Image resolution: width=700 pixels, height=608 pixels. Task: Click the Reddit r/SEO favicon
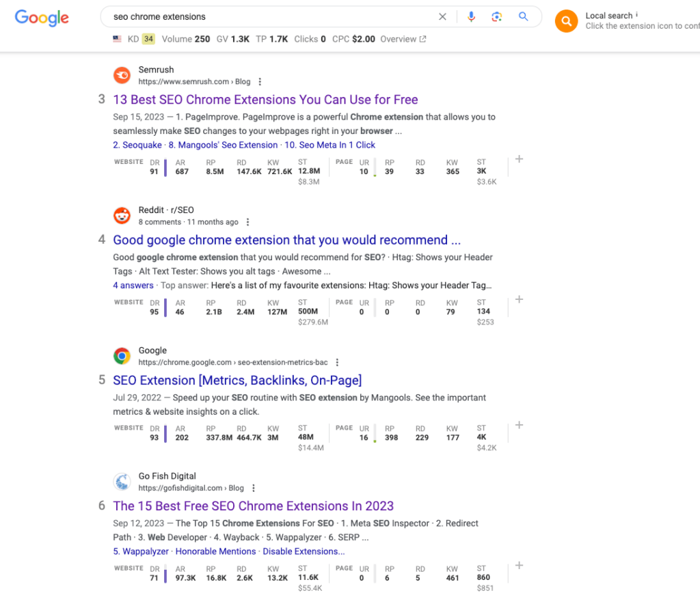[122, 216]
